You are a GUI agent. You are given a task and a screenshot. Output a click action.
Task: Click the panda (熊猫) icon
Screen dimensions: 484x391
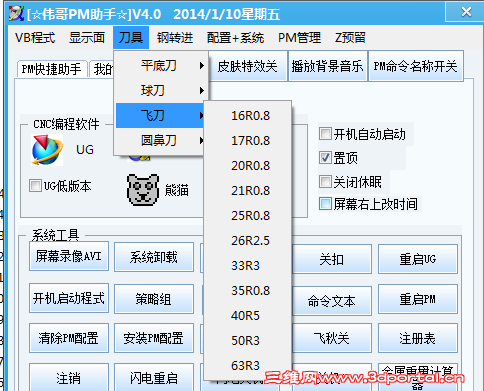pyautogui.click(x=143, y=190)
